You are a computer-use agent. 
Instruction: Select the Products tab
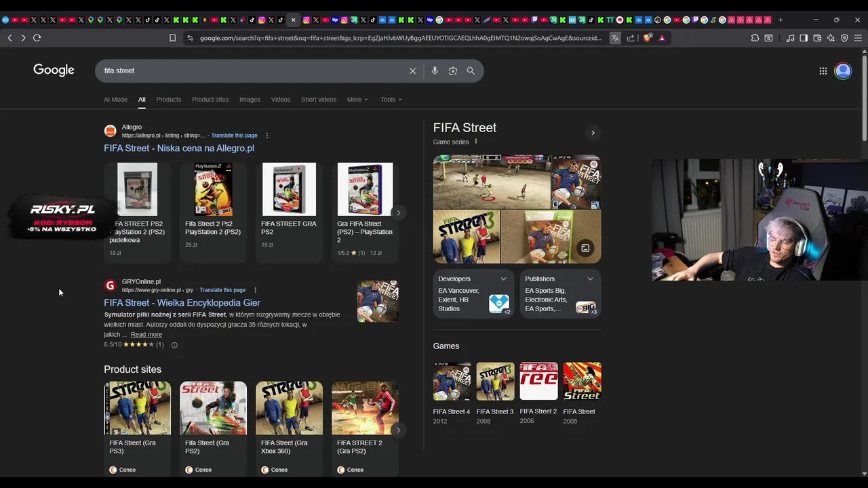click(x=169, y=100)
